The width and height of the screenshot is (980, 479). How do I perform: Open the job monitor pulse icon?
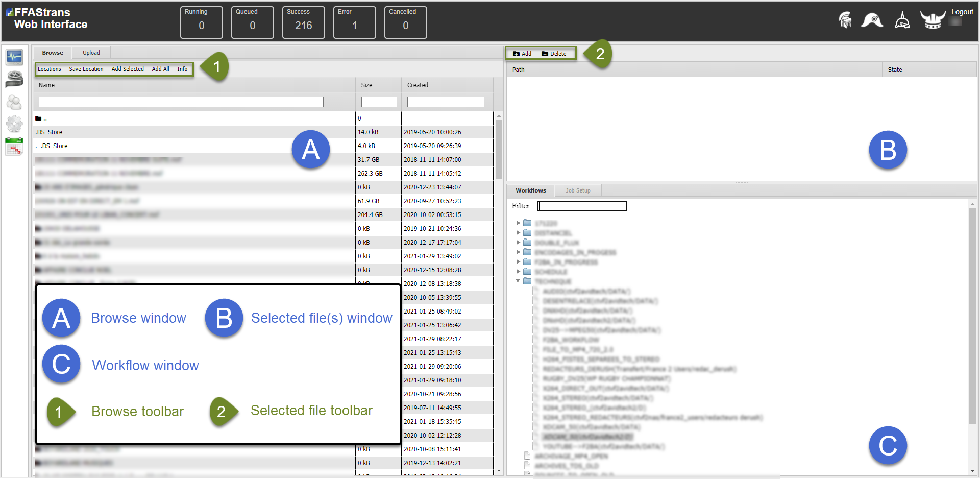click(x=14, y=57)
